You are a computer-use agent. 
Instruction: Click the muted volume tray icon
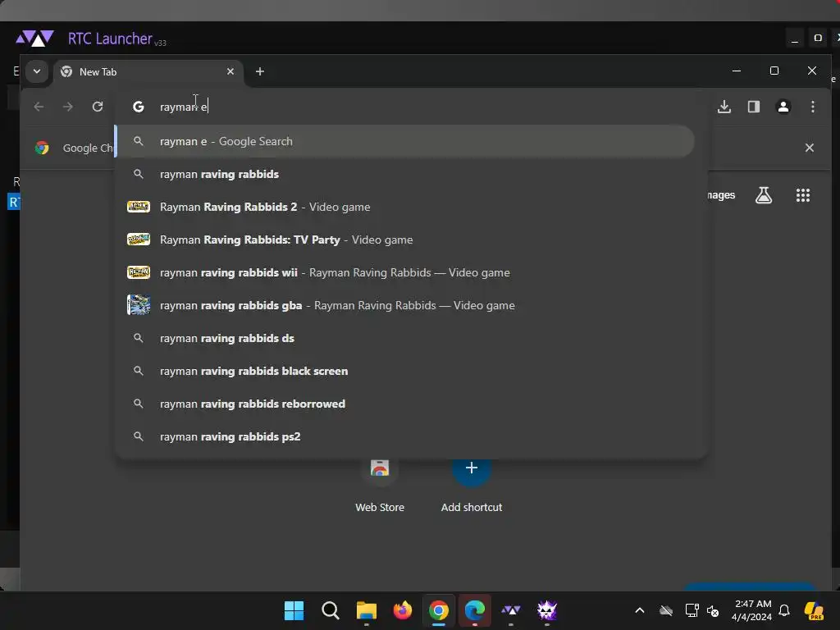[713, 610]
